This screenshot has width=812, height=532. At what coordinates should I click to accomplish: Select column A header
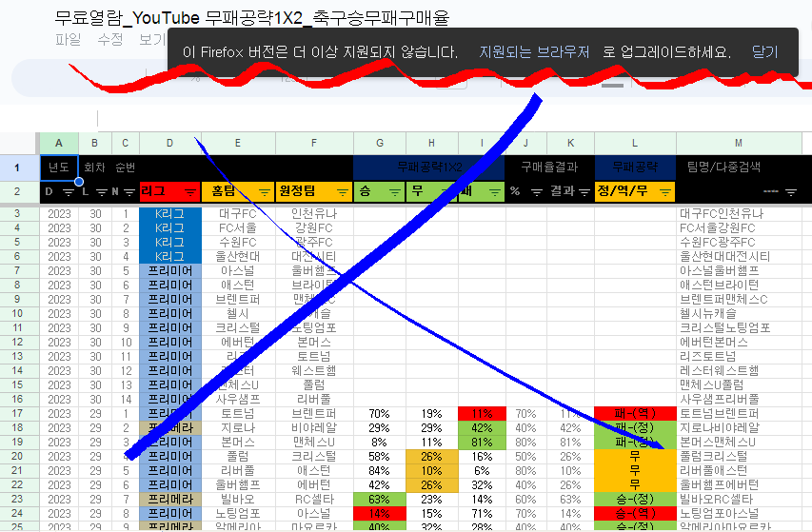[x=59, y=144]
